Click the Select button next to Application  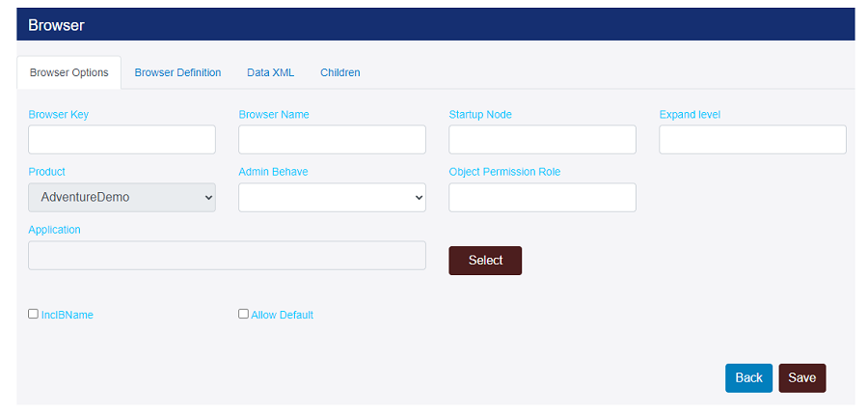485,261
